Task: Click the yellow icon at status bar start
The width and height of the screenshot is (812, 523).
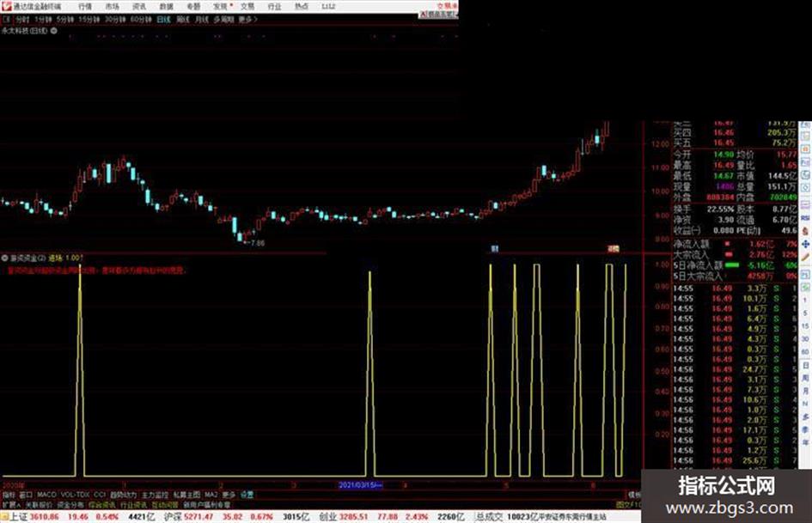Action: tap(4, 517)
